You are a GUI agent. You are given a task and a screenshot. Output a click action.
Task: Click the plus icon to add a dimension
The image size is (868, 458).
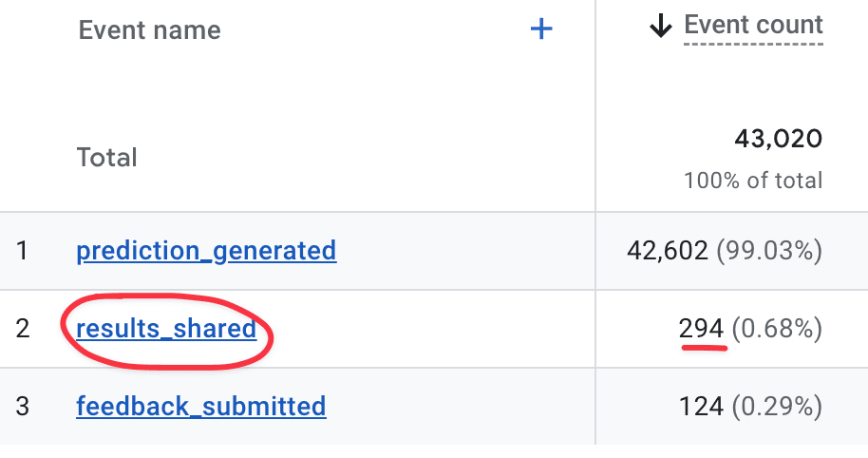(540, 29)
